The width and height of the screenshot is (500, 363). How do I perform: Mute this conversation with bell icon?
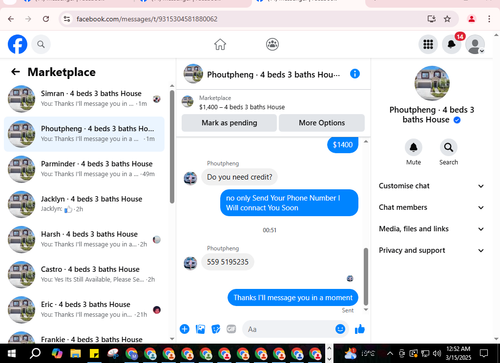[413, 147]
